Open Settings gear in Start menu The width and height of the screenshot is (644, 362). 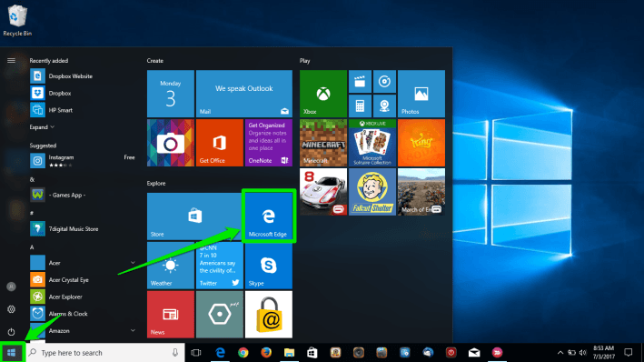[x=11, y=309]
